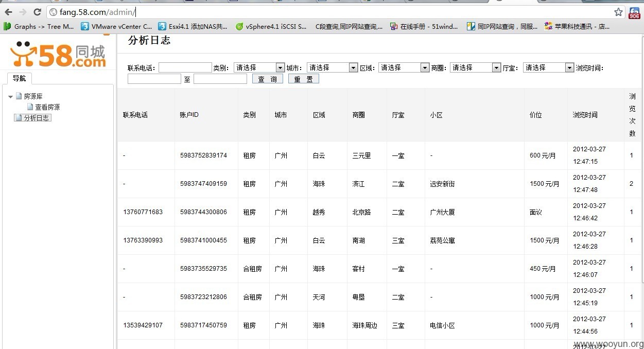The image size is (644, 349).
Task: Collapse the 房源库 tree node arrow
Action: pos(10,97)
